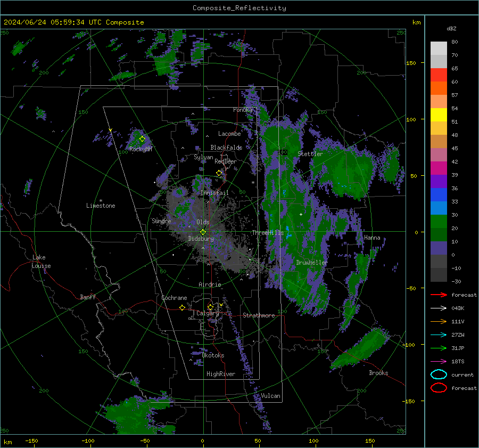Viewport: 479px width, 448px height.
Task: Click the Sundre city label
Action: point(161,221)
